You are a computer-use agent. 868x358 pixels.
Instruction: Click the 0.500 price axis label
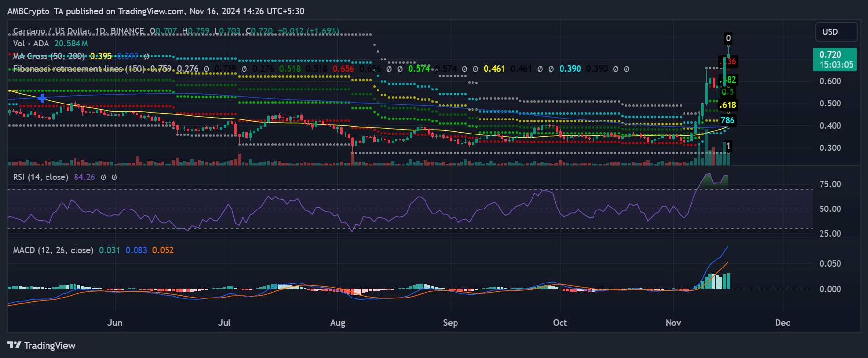tap(830, 104)
